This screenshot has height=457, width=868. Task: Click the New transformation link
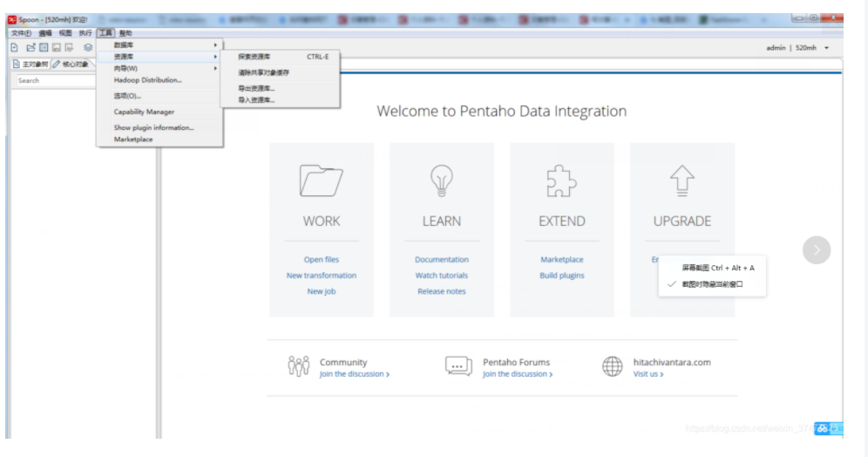click(321, 276)
